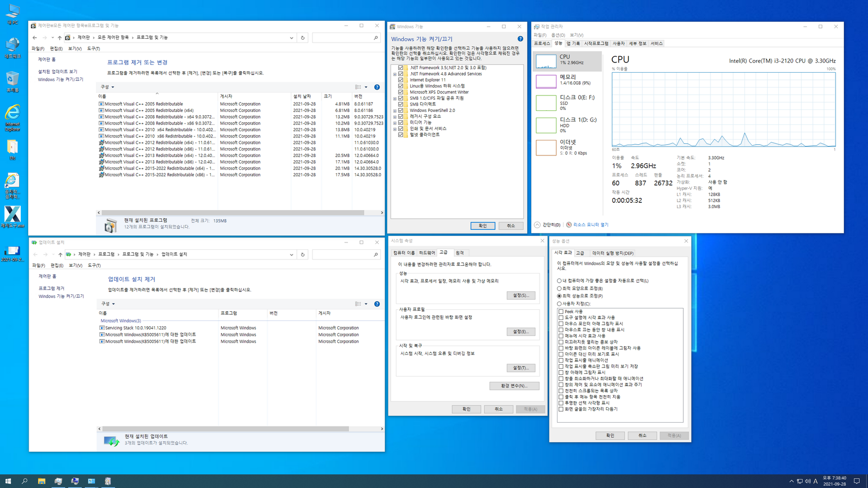Open 구성 dropdown in 프로그램 및 기능
Screen dimensions: 868x488
pos(108,87)
